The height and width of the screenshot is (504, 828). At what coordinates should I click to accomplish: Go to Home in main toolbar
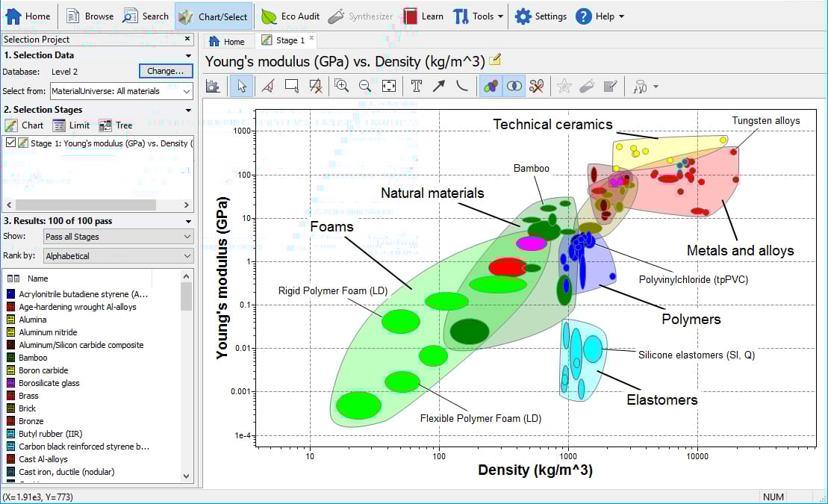coord(28,16)
